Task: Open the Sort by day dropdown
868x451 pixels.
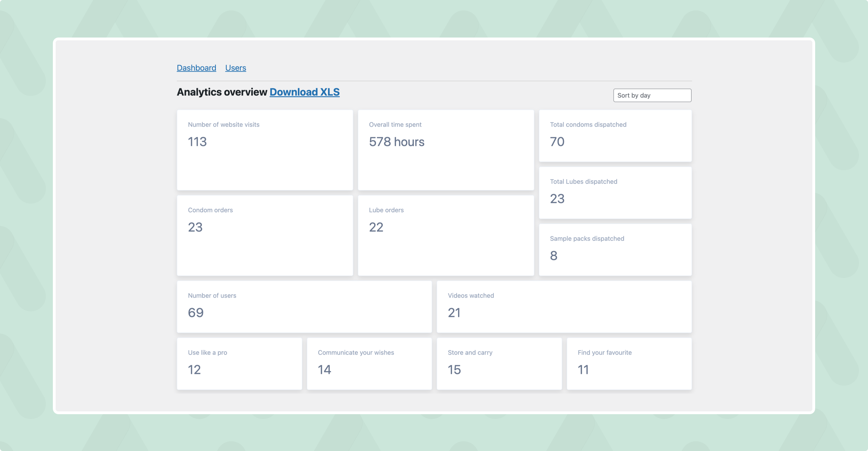Action: point(652,95)
